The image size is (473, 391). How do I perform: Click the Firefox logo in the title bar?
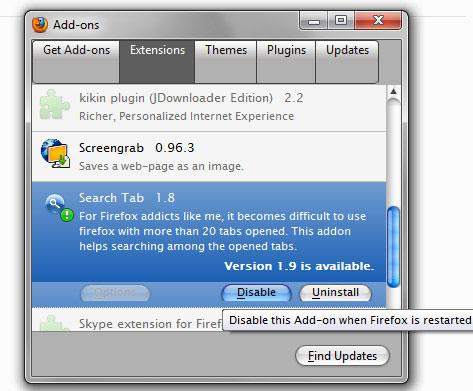pos(40,25)
